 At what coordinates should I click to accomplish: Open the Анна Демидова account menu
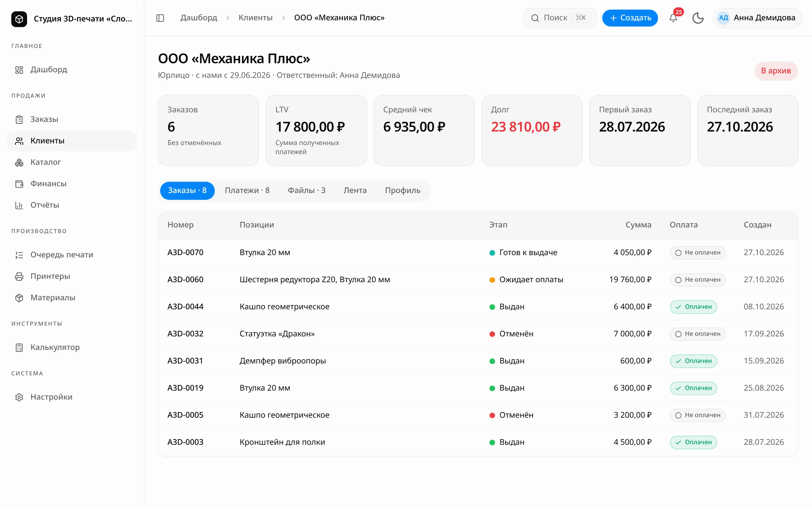pos(757,18)
